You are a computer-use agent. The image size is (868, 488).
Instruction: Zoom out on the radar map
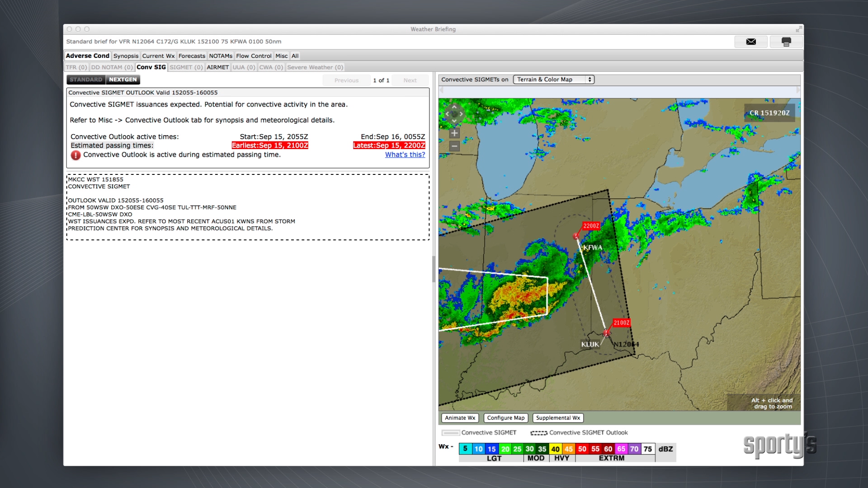point(454,146)
